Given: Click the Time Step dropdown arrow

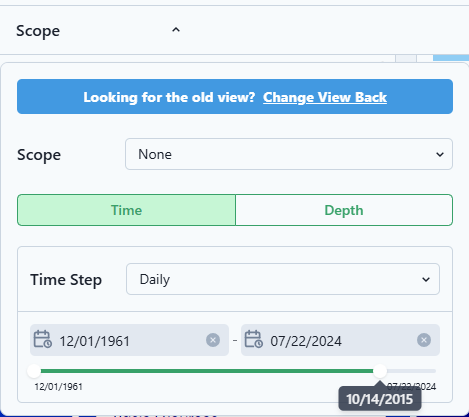Looking at the screenshot, I should click(426, 279).
